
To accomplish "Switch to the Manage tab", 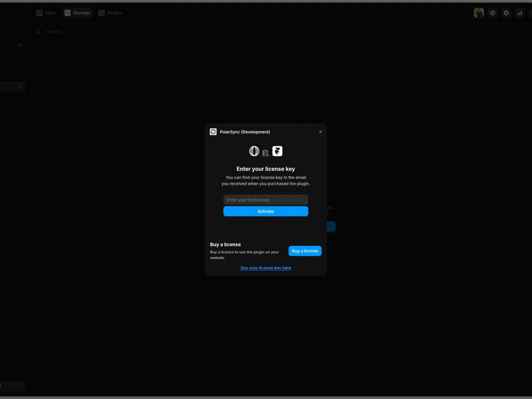I will pos(77,13).
